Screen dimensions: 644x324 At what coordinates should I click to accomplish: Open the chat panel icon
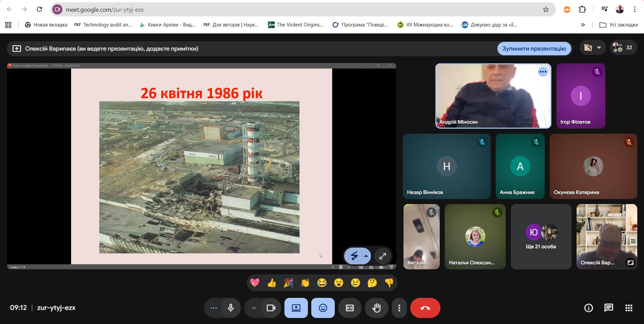point(608,308)
